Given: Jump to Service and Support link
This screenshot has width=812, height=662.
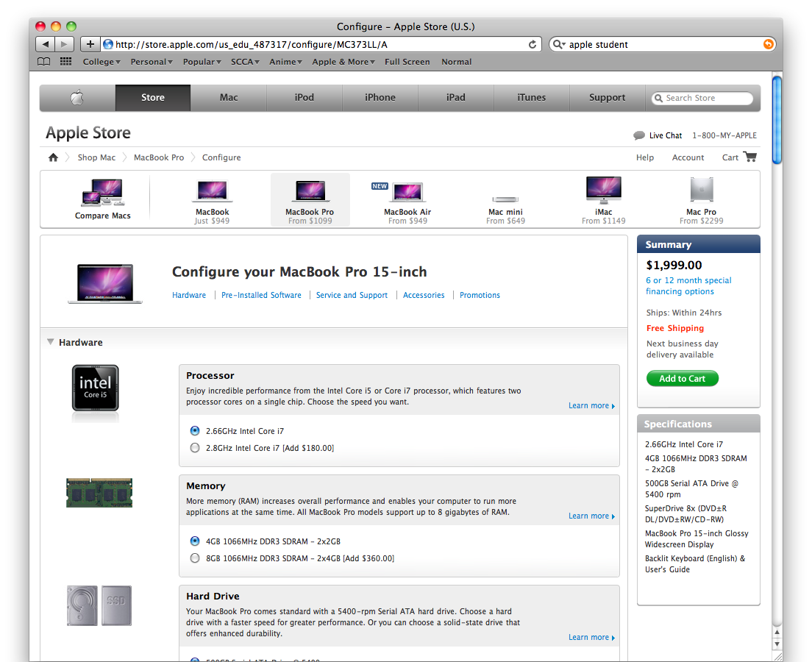Looking at the screenshot, I should point(352,295).
